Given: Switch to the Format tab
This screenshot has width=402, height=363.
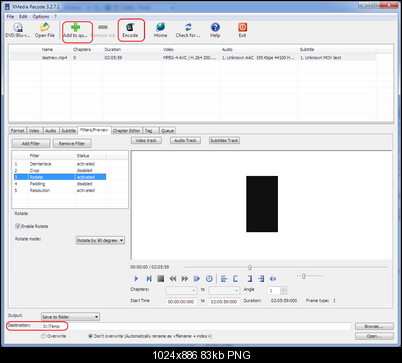Looking at the screenshot, I should (x=17, y=131).
